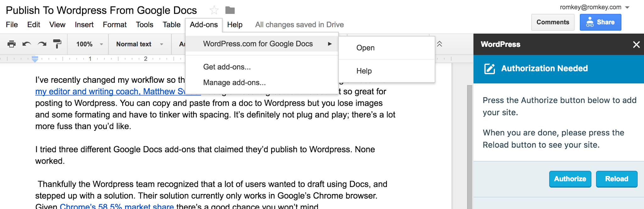Screen dimensions: 644x209
Task: Open the Chrome's 58.5% market share link
Action: click(x=117, y=206)
